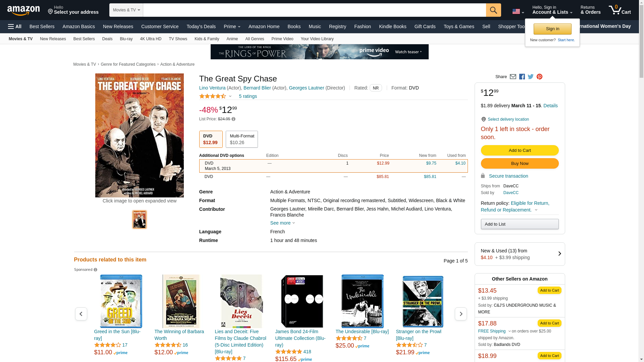
Task: Open the shopping cart
Action: point(620,10)
